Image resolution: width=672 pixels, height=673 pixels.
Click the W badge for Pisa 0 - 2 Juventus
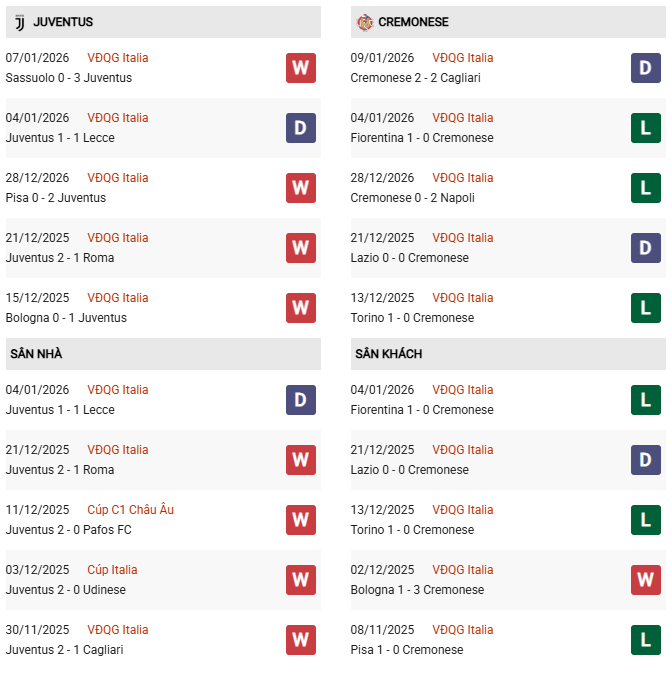click(x=300, y=188)
